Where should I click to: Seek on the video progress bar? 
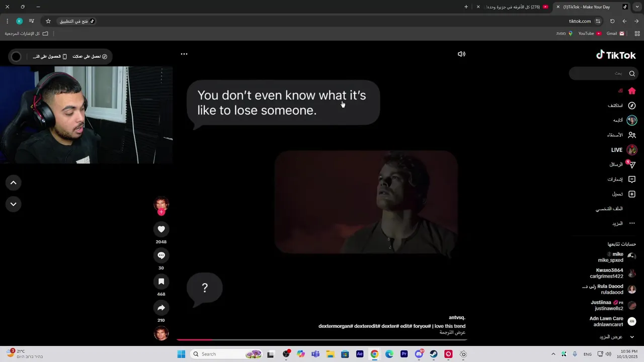[x=321, y=340]
